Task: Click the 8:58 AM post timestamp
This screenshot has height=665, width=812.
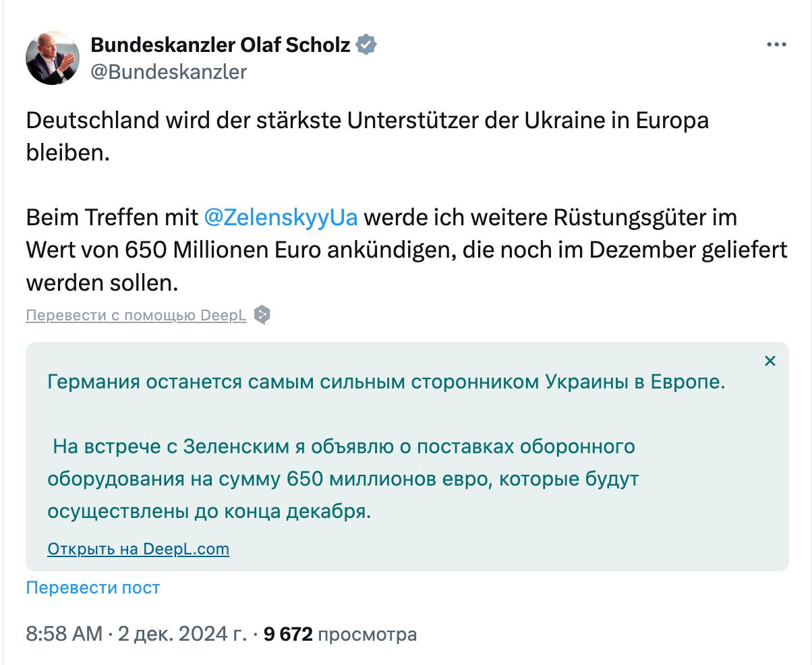Action: [x=64, y=635]
